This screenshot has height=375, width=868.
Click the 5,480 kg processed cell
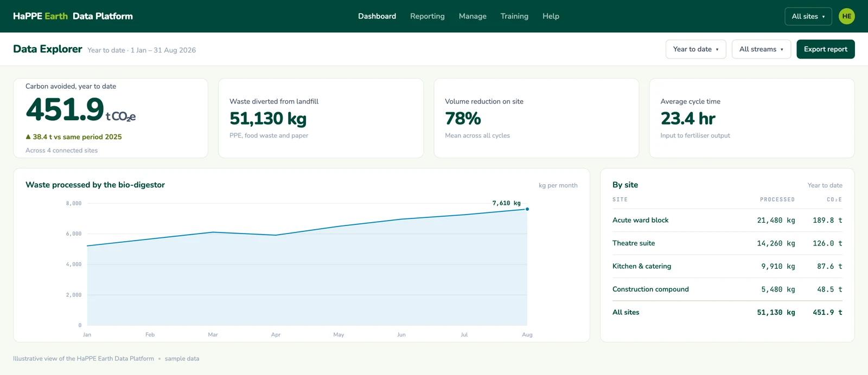coord(778,289)
